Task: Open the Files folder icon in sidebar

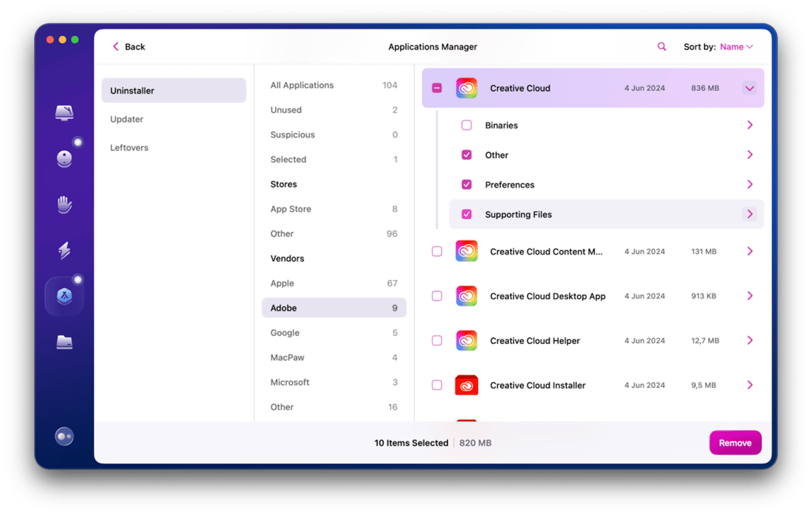Action: [64, 342]
